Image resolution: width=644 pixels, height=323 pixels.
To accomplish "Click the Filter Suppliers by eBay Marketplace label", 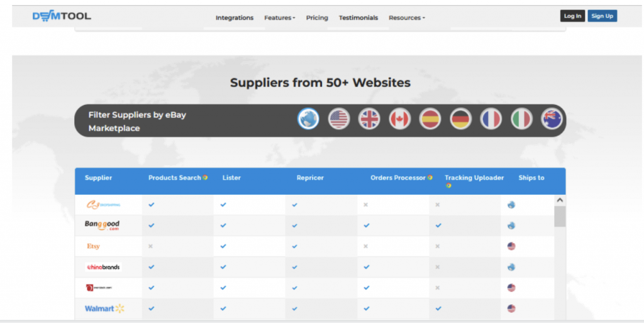I will pyautogui.click(x=137, y=121).
